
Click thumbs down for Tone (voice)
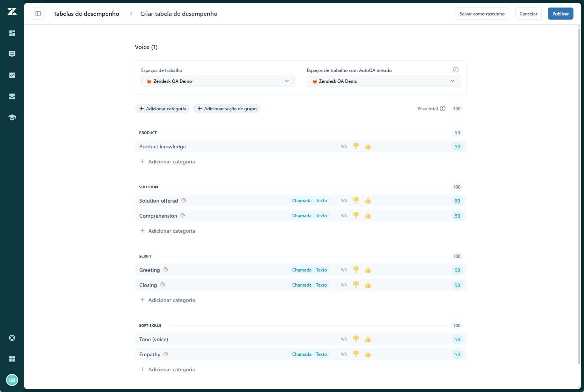point(356,339)
